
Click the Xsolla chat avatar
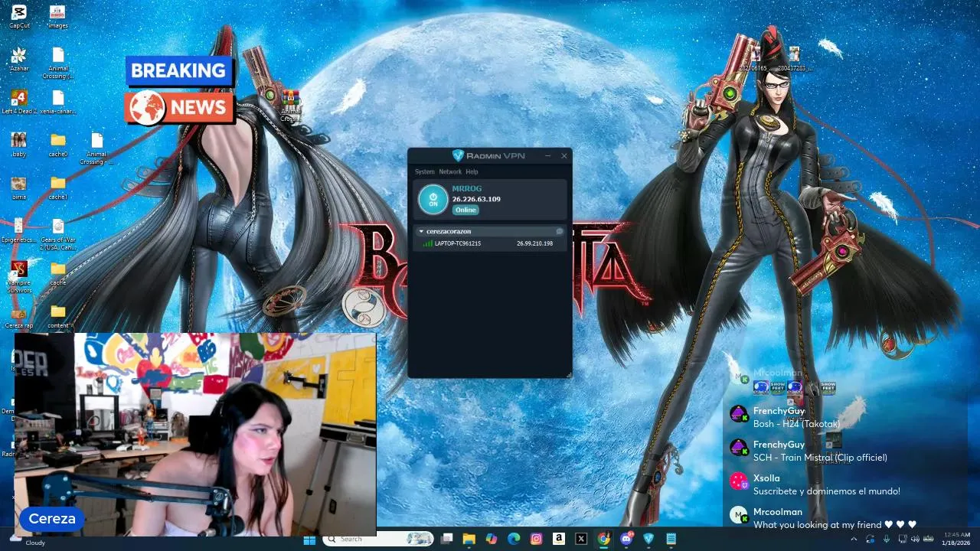click(738, 481)
